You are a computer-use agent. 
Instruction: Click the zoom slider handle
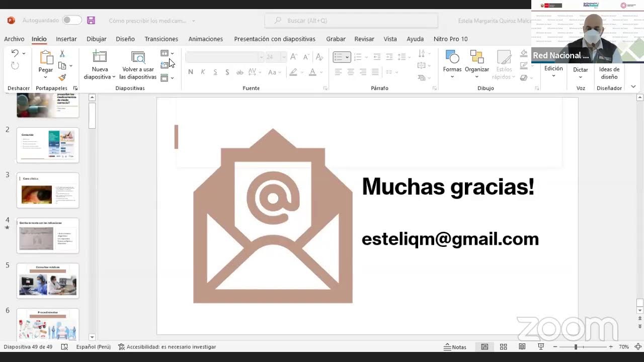[576, 347]
